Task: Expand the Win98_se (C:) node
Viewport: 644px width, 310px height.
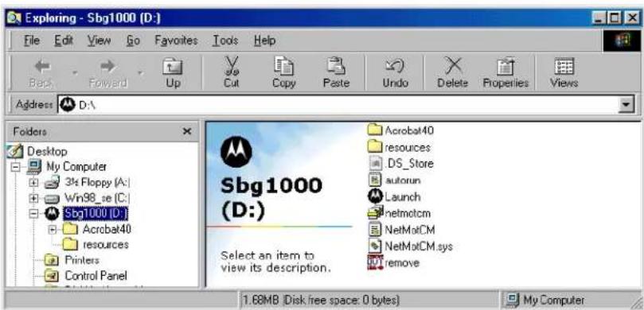Action: 33,198
